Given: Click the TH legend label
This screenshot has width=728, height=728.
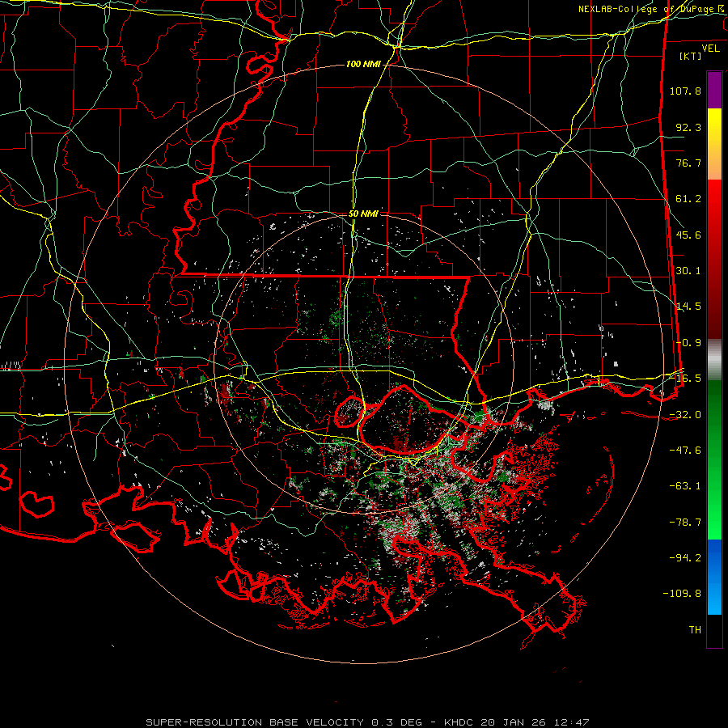Looking at the screenshot, I should click(695, 630).
